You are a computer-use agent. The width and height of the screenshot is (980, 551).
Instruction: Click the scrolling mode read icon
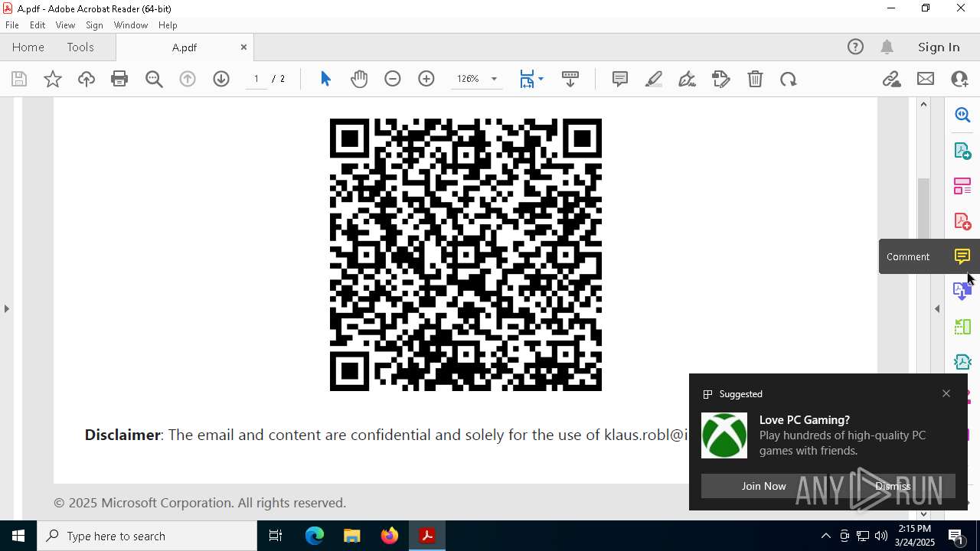tap(570, 79)
